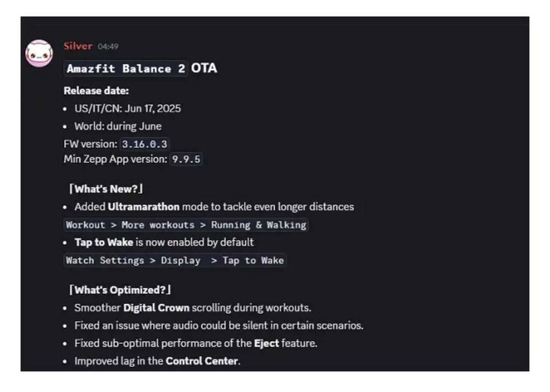Screen dimensions: 550x392
Task: Select firmware version 3.16.0.3 code
Action: click(x=144, y=144)
